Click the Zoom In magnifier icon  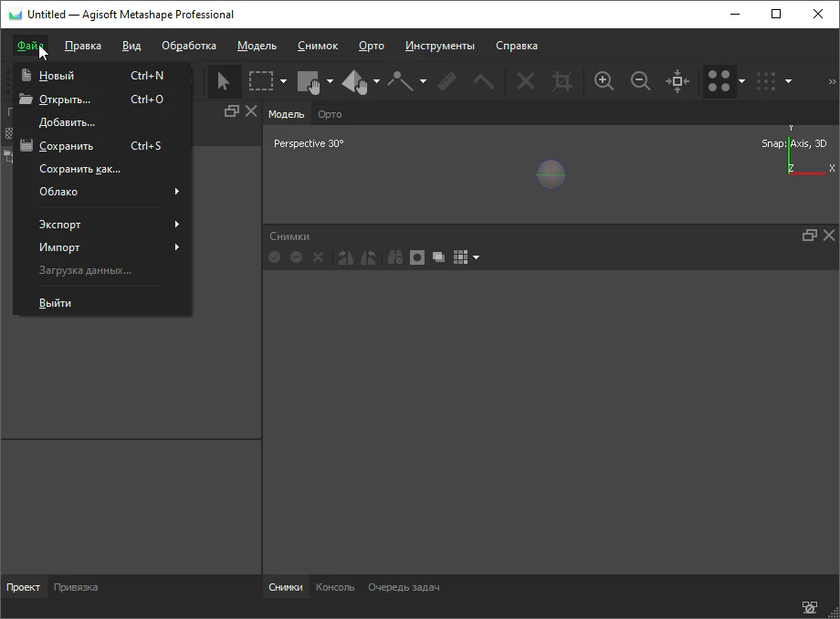(x=604, y=81)
